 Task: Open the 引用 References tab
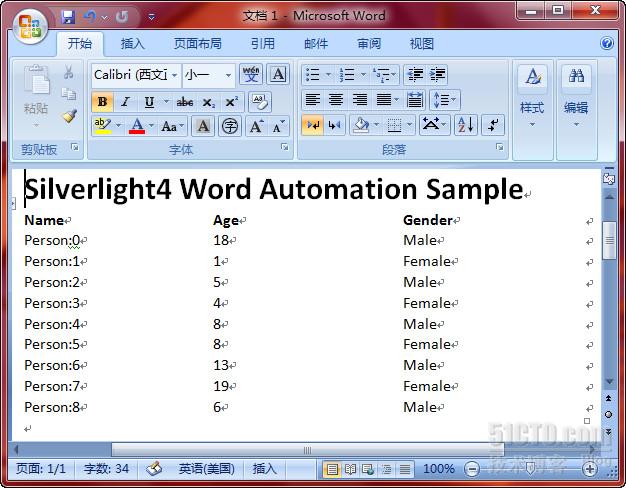(x=263, y=43)
